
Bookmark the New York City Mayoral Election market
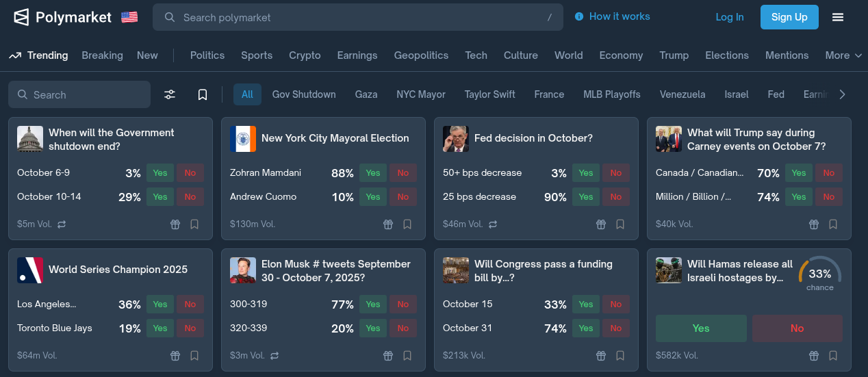407,224
